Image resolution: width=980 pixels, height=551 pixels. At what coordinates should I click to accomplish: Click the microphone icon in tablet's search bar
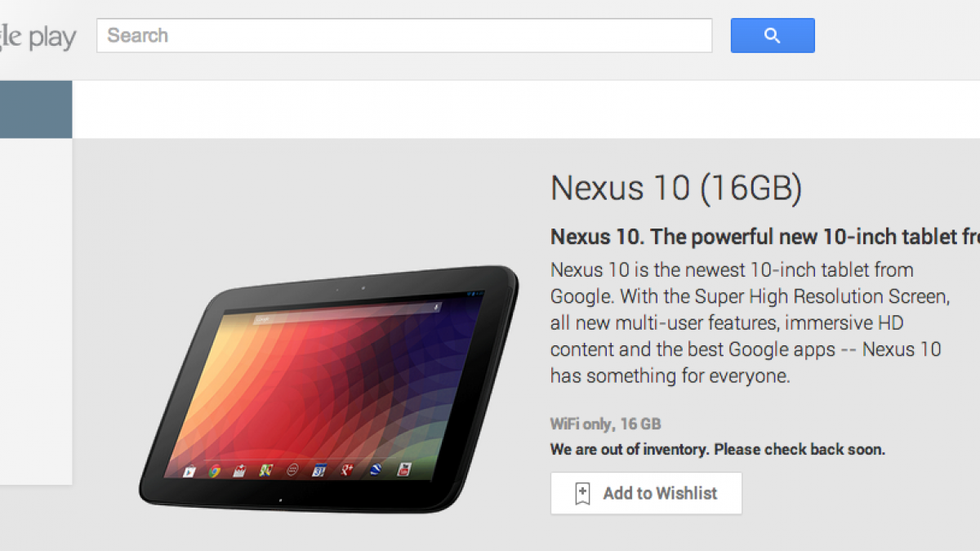point(435,307)
